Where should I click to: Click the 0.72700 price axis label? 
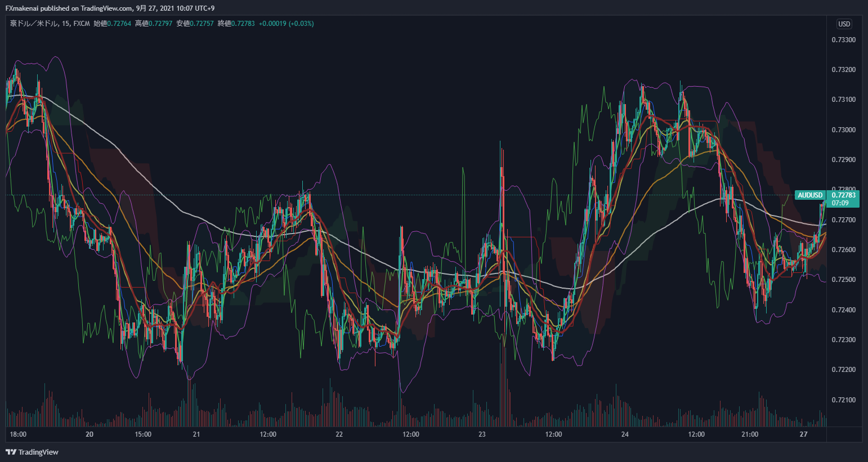pos(843,220)
